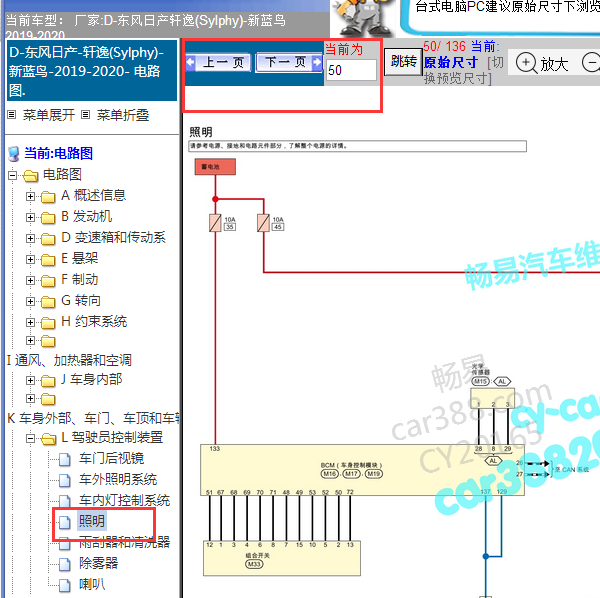Click the page number input showing 50

351,70
